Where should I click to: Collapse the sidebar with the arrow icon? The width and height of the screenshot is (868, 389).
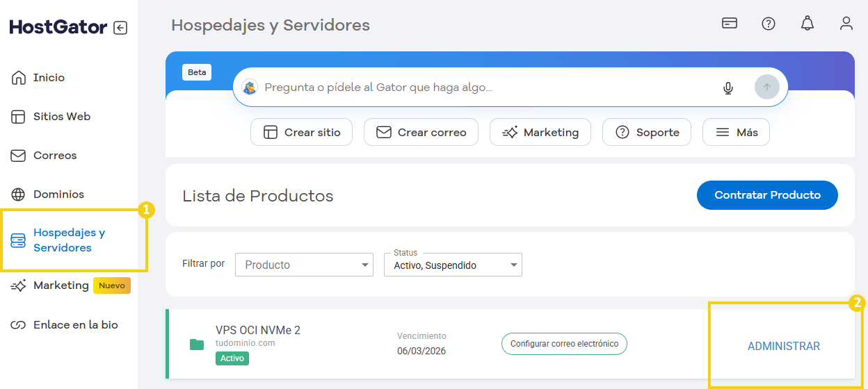point(120,28)
